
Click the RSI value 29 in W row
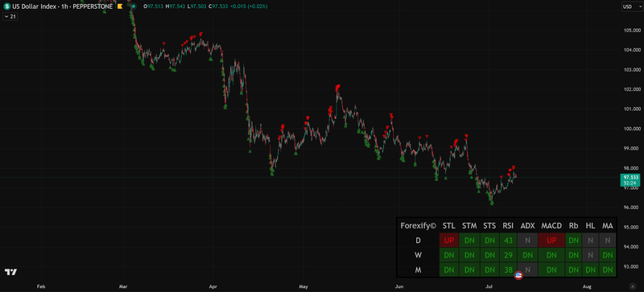(x=508, y=255)
